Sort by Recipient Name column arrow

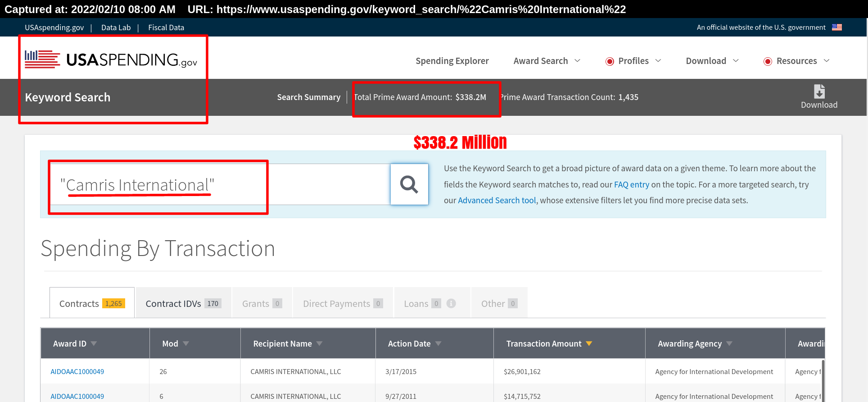coord(320,343)
